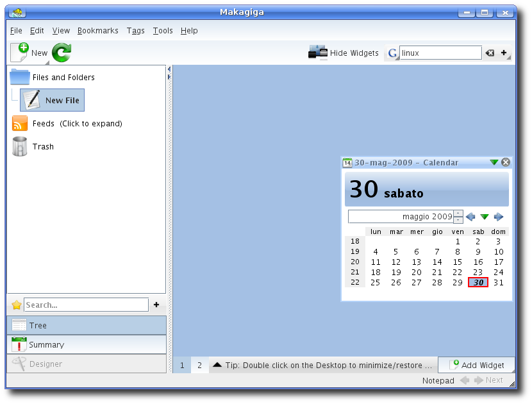Click the Makagiga window menu icon

click(17, 13)
